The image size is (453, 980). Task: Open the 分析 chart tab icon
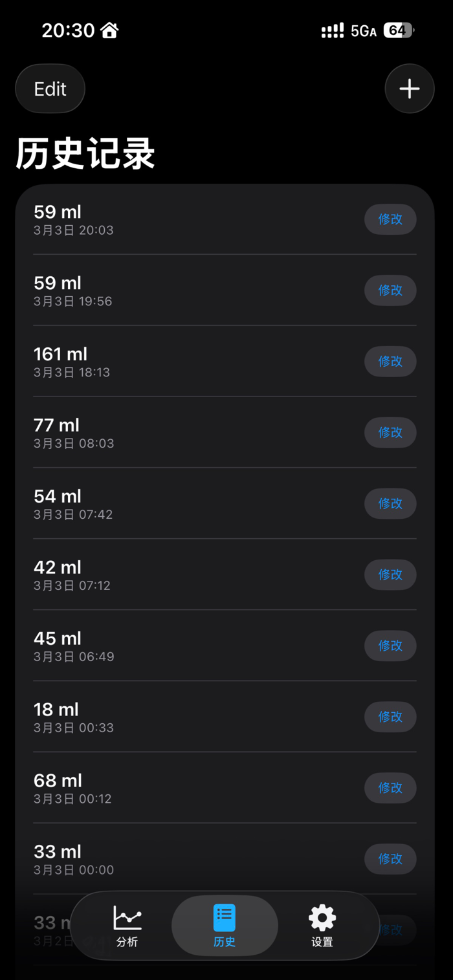click(127, 918)
